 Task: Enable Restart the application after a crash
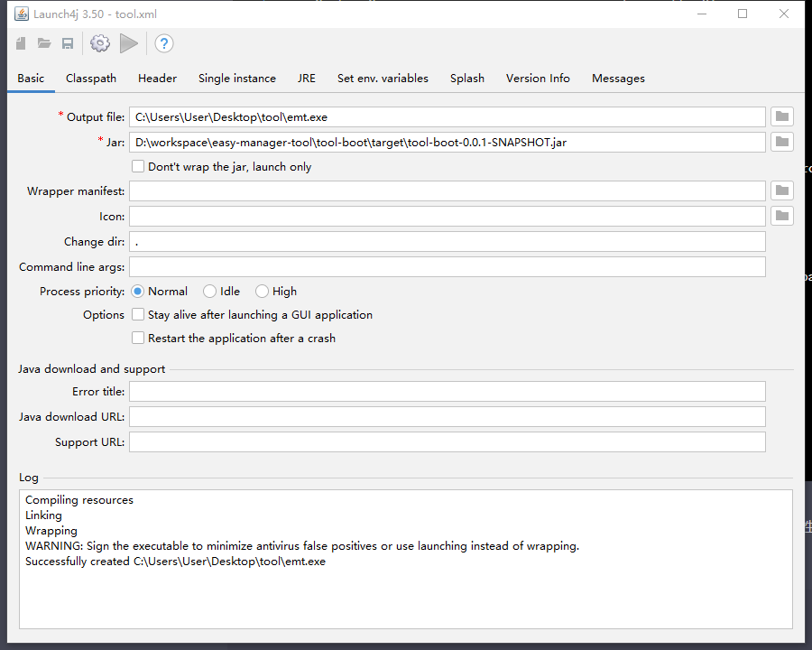pyautogui.click(x=138, y=339)
